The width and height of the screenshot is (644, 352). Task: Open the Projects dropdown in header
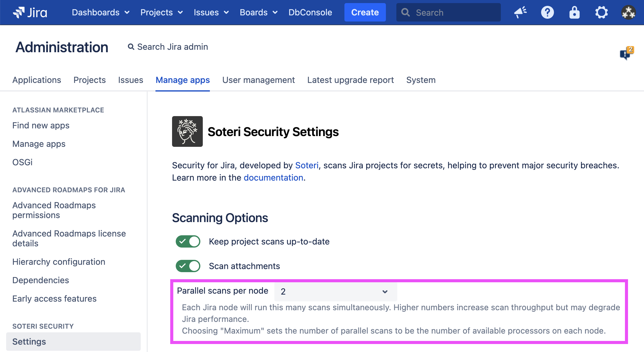point(161,12)
